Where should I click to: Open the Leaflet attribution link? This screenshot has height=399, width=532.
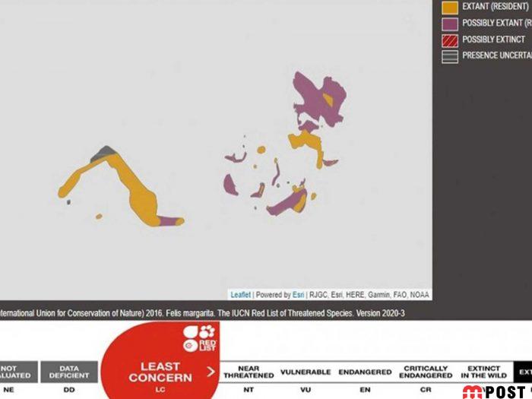(240, 295)
